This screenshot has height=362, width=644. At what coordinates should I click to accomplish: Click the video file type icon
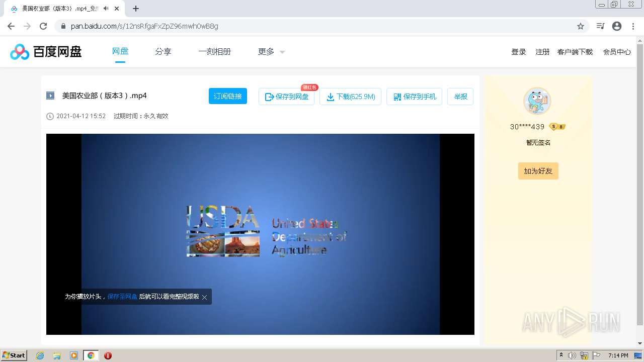(50, 96)
